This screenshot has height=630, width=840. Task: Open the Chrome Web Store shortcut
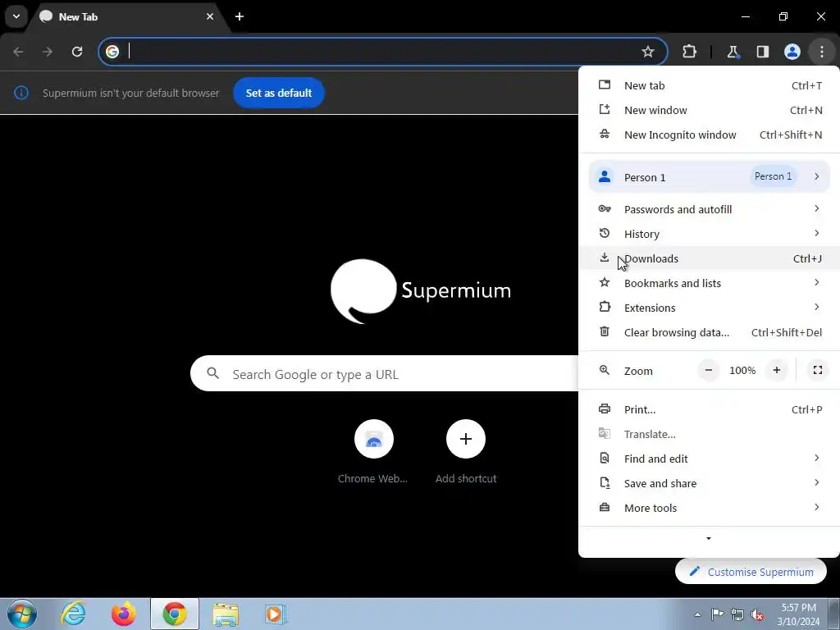point(373,453)
